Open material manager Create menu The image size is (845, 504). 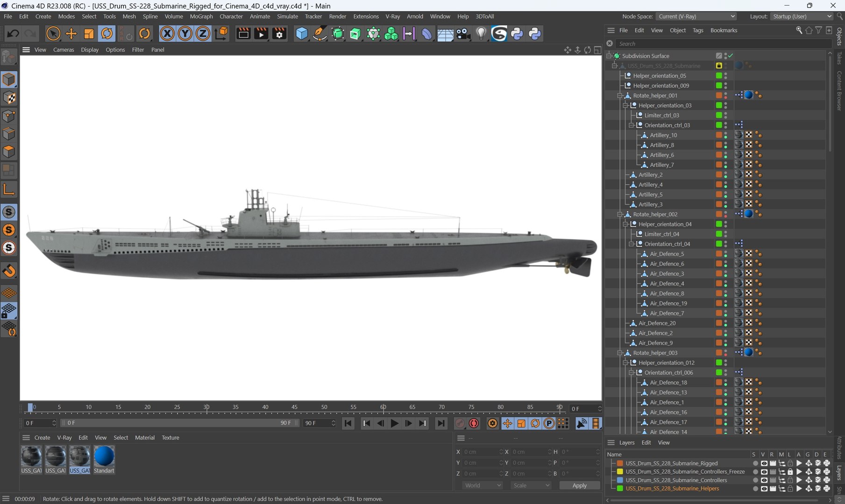click(42, 438)
